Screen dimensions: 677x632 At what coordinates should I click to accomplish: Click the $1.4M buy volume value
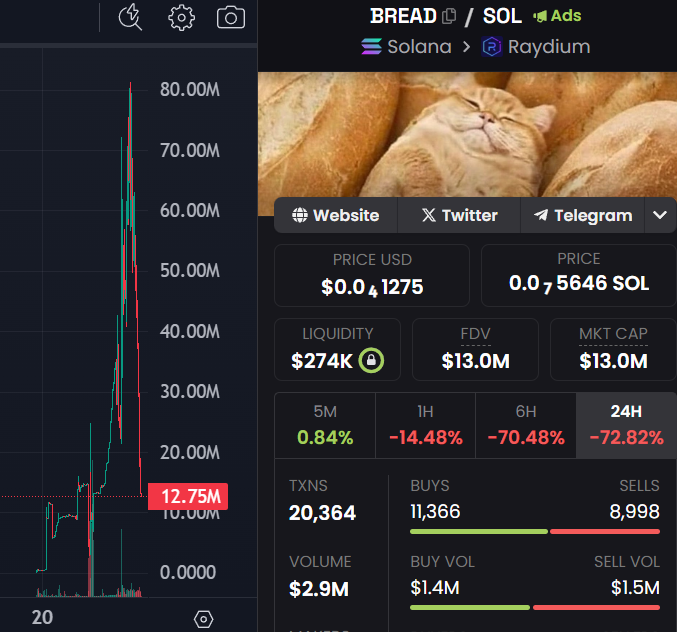click(434, 588)
